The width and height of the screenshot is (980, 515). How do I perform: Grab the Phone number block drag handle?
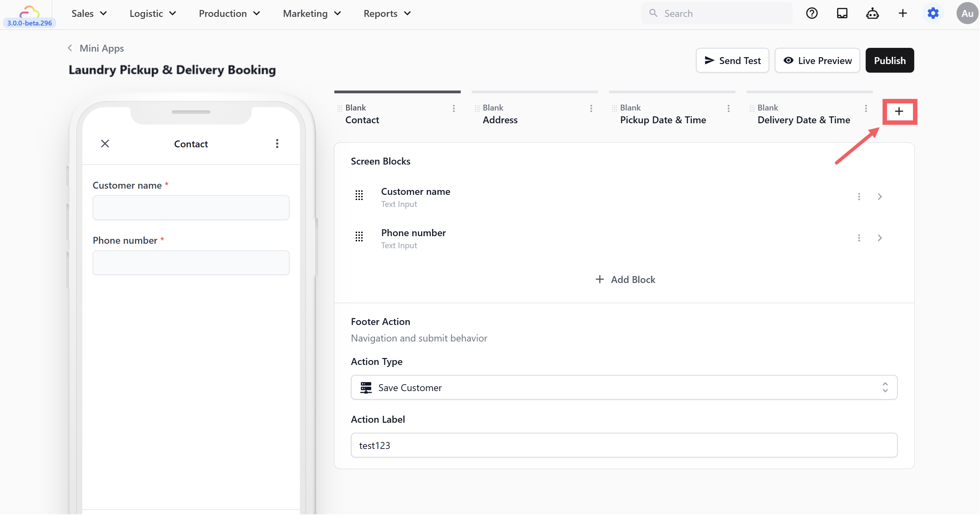pyautogui.click(x=359, y=237)
